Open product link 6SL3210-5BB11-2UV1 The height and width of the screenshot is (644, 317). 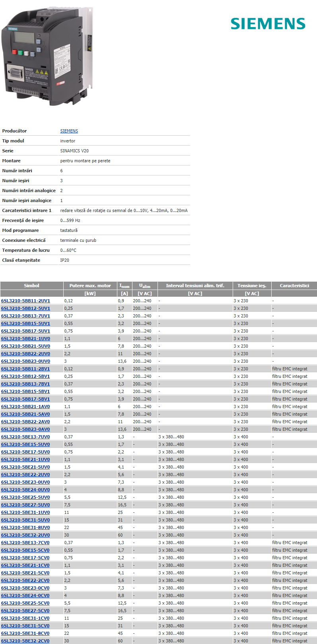click(25, 301)
